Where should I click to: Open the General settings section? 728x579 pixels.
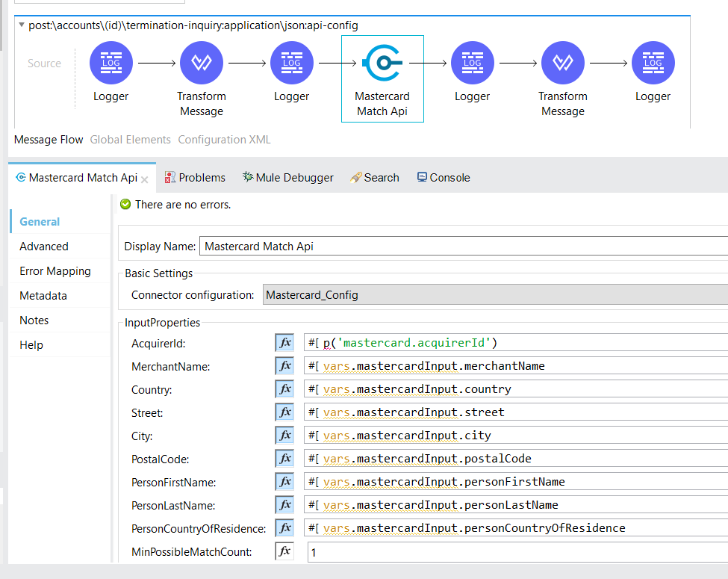click(60, 222)
